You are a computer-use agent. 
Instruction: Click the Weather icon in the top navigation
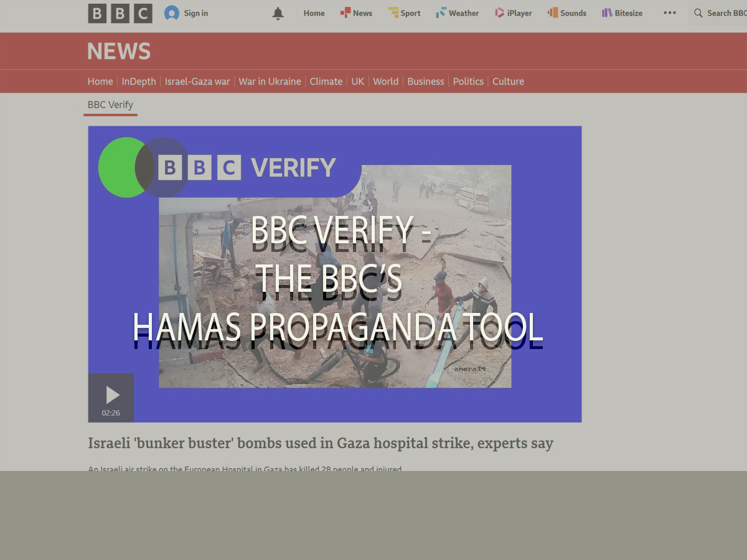[x=441, y=12]
